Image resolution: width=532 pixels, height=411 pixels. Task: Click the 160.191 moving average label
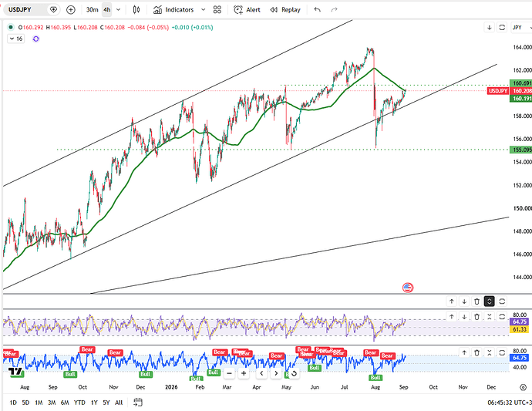[520, 99]
